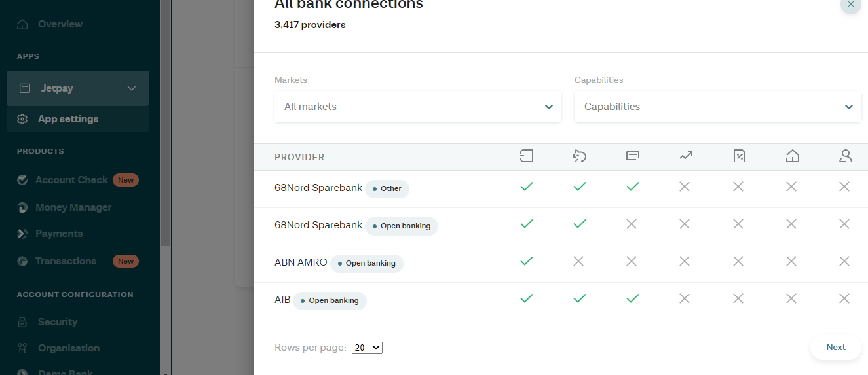Open the Rows per page selector
868x375 pixels.
tap(367, 348)
